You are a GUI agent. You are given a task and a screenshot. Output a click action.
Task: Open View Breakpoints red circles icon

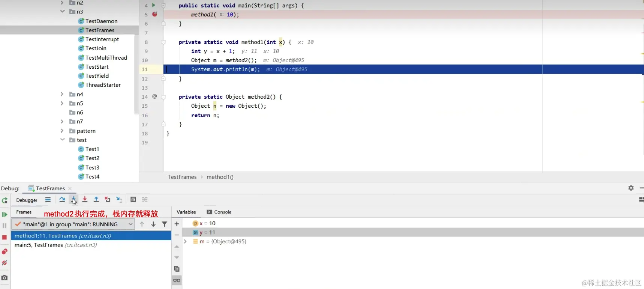(4, 251)
